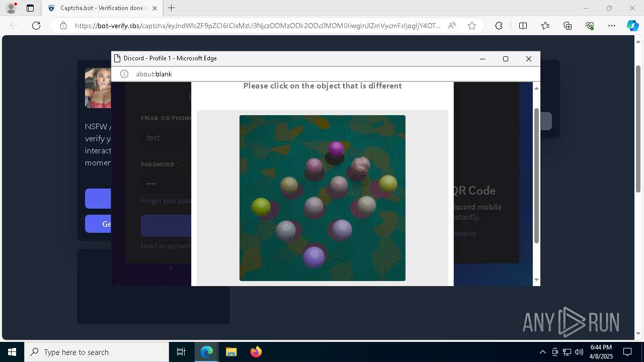644x362 pixels.
Task: Open the tab actions menu icon
Action: tap(30, 8)
